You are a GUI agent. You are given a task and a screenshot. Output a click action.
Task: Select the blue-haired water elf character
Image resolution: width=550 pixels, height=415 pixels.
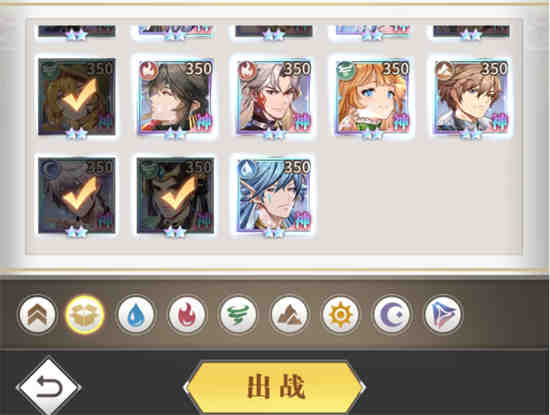(274, 195)
